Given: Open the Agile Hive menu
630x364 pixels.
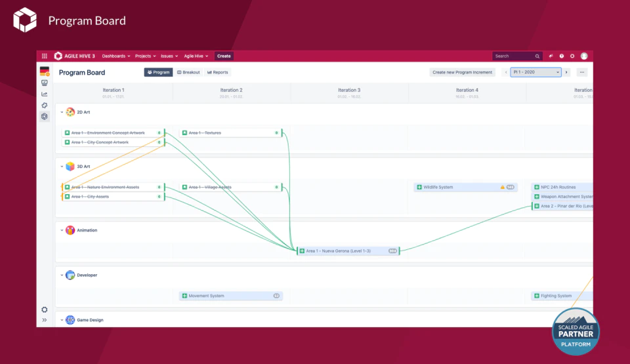Looking at the screenshot, I should tap(196, 56).
